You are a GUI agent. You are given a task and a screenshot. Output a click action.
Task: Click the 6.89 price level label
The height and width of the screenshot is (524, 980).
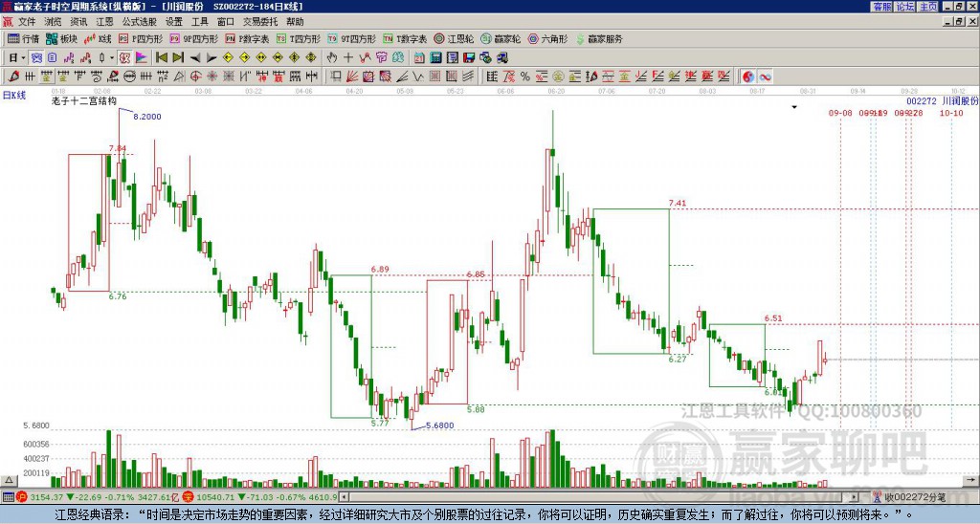[x=380, y=270]
